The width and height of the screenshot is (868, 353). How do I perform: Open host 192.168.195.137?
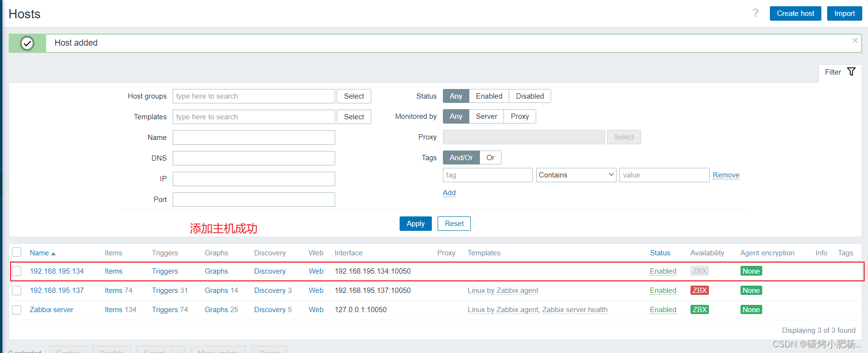pyautogui.click(x=57, y=290)
